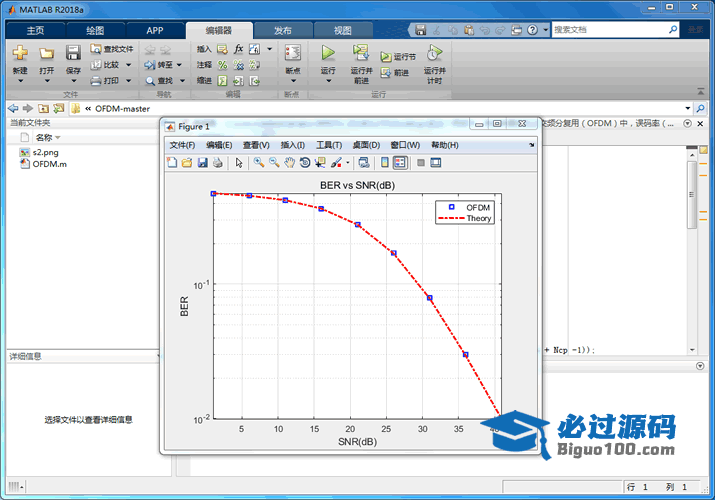Screen dimensions: 715x500
Task: Open the 插入(I) menu in Figure 1
Action: pyautogui.click(x=292, y=145)
